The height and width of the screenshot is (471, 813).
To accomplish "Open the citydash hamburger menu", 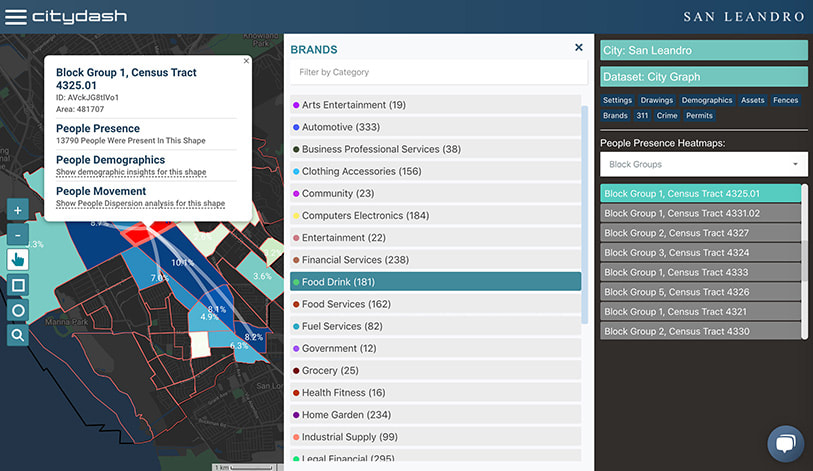I will (x=16, y=17).
